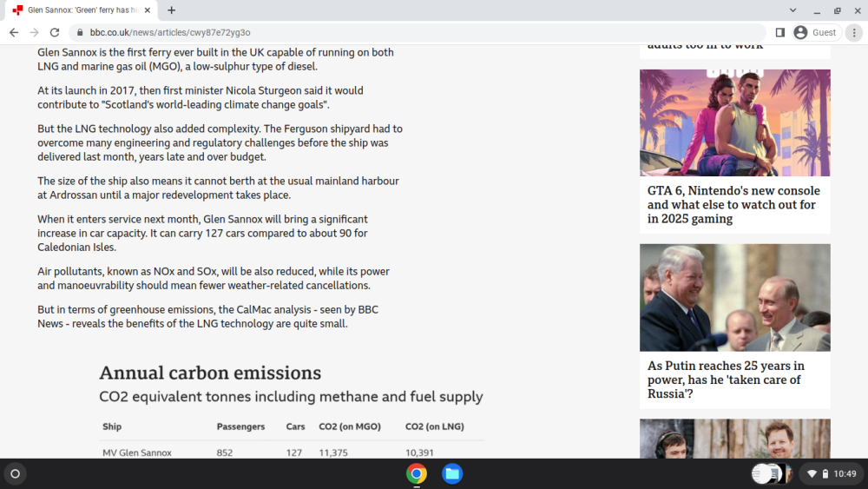Click the 'Ship' column header
This screenshot has height=489, width=868.
pos(112,426)
